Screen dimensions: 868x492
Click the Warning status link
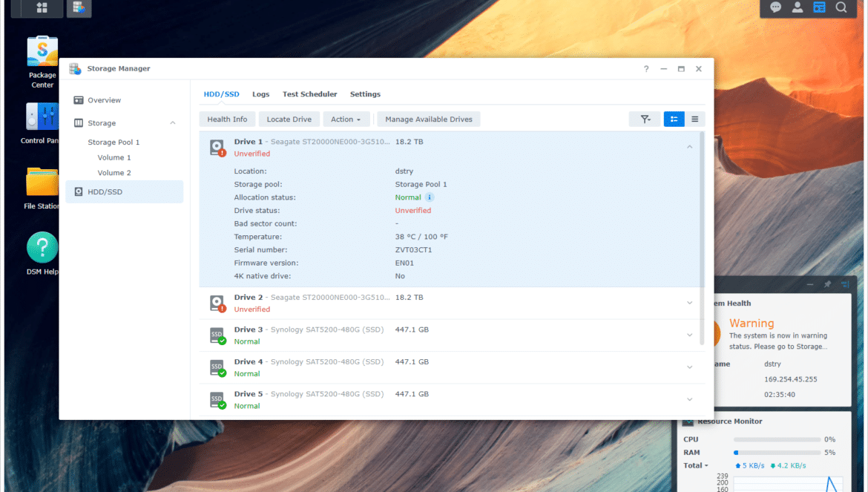[752, 324]
